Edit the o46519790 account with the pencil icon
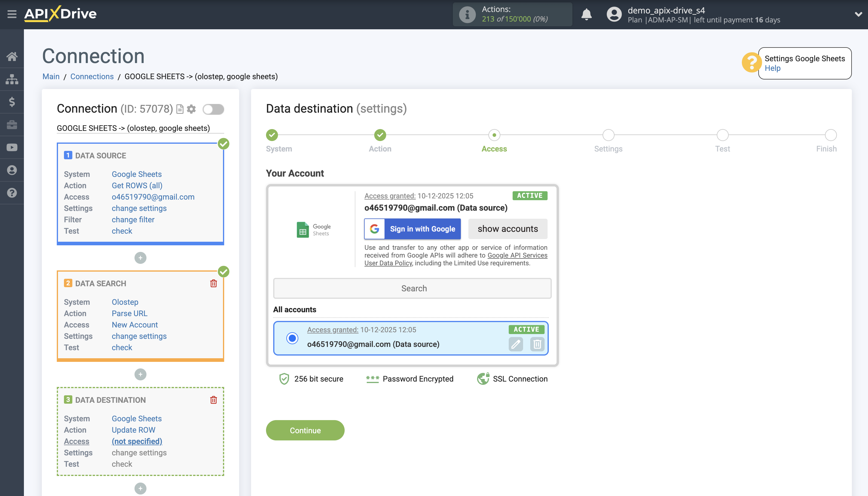 pos(516,345)
